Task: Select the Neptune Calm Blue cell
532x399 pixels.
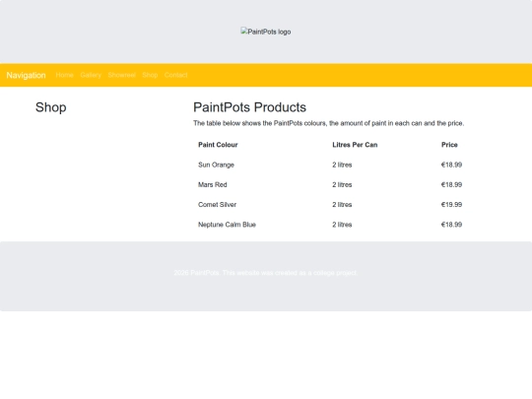Action: [x=227, y=225]
